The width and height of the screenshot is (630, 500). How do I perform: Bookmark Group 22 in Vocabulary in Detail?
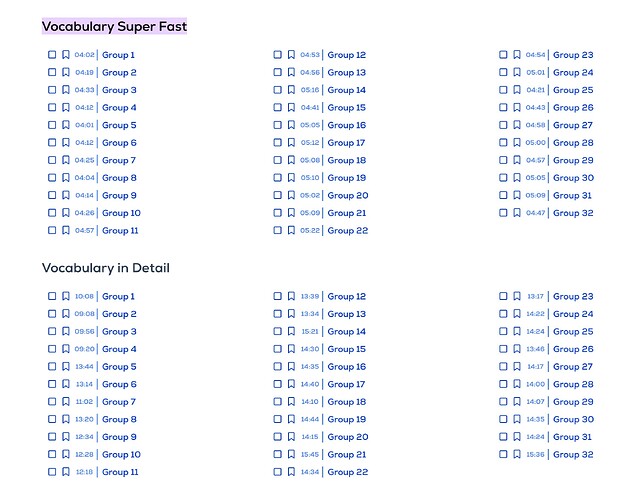coord(291,472)
